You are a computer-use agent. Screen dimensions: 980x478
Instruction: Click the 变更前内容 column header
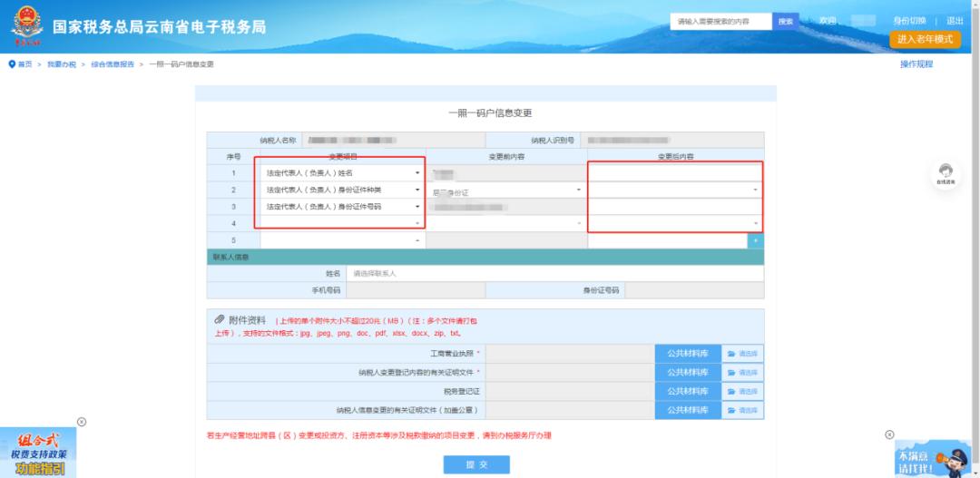coord(506,157)
